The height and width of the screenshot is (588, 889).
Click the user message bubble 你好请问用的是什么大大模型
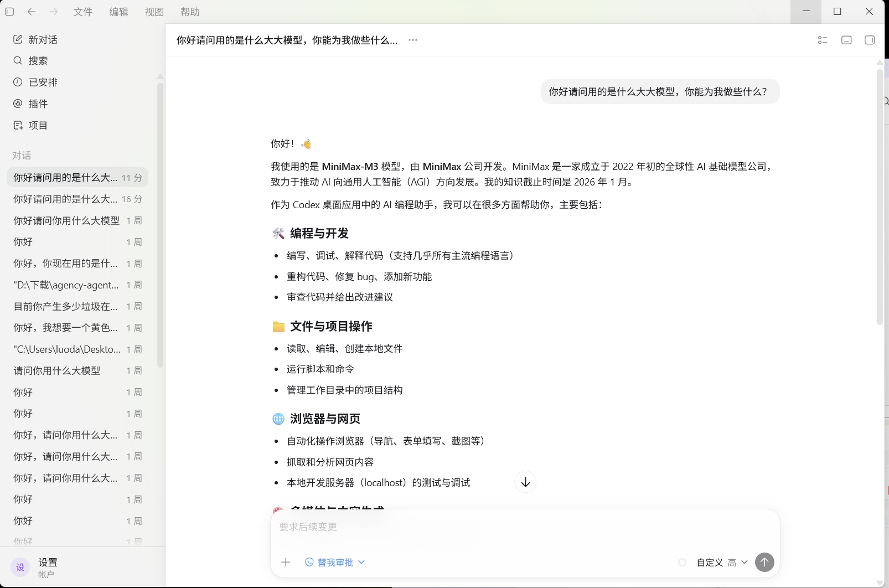coord(660,91)
